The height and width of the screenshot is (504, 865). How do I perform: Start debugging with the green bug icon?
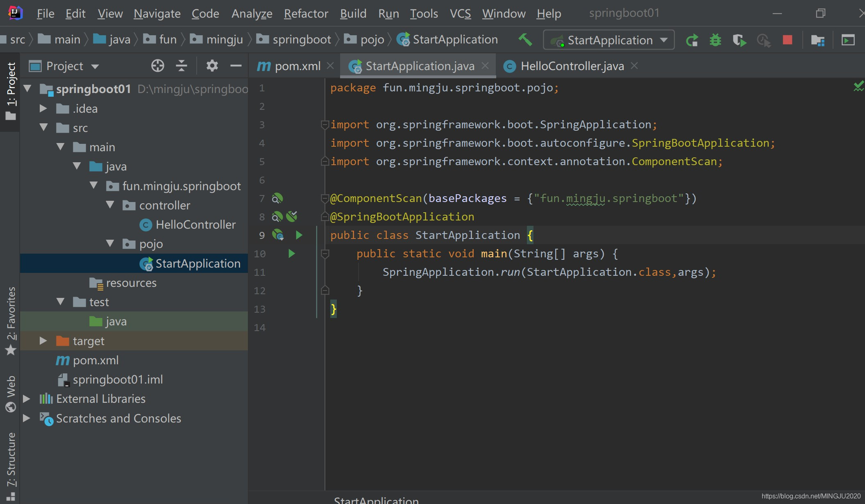[715, 40]
